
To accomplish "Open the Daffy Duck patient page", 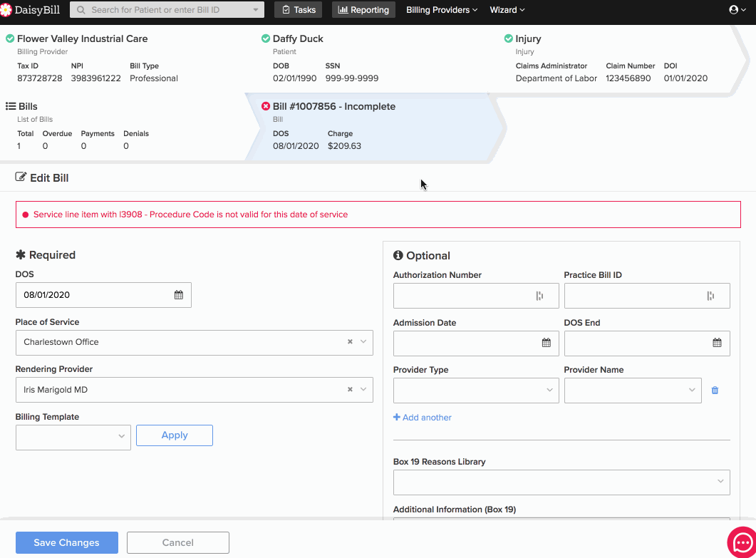I will pos(298,38).
